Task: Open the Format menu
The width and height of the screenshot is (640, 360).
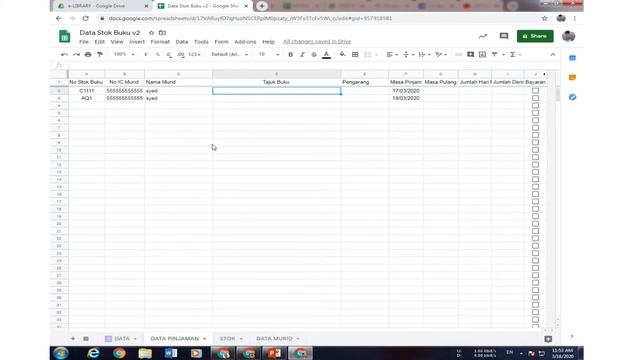Action: (x=160, y=42)
